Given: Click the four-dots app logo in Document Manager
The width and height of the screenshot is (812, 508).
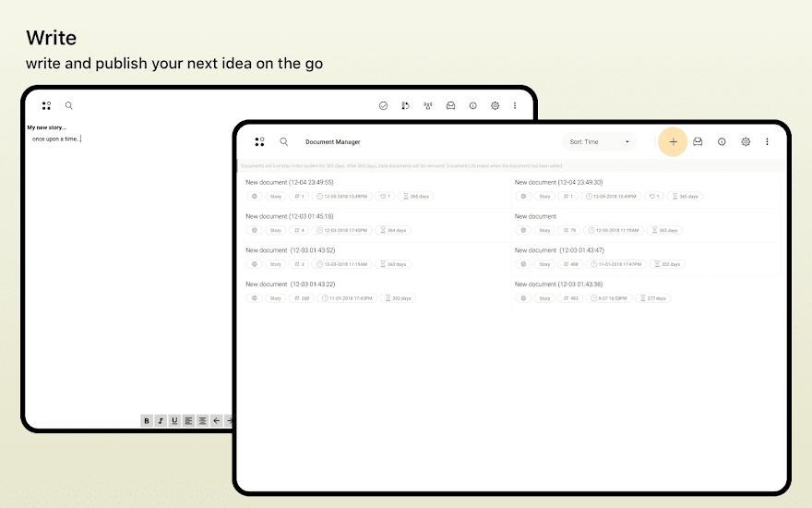Looking at the screenshot, I should click(x=259, y=141).
